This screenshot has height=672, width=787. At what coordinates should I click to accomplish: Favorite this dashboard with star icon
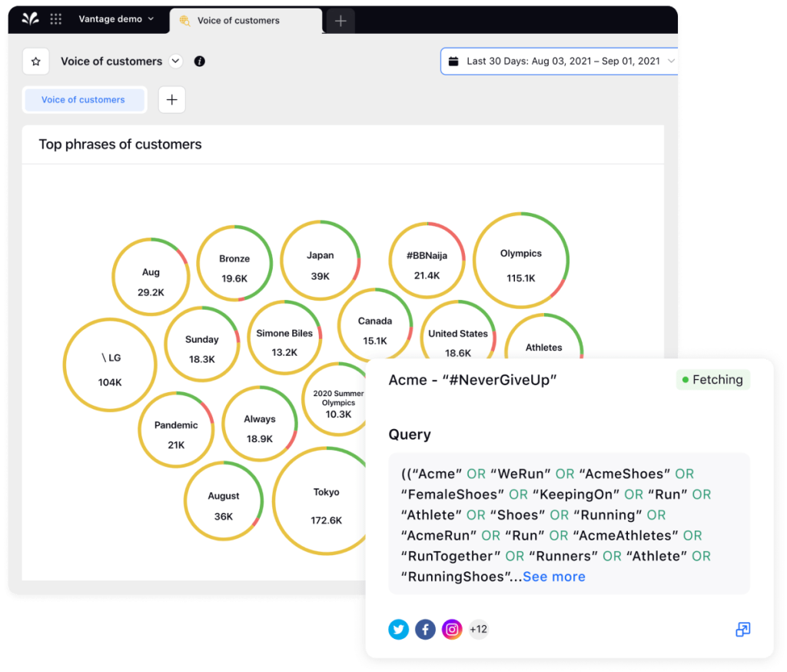click(x=35, y=62)
